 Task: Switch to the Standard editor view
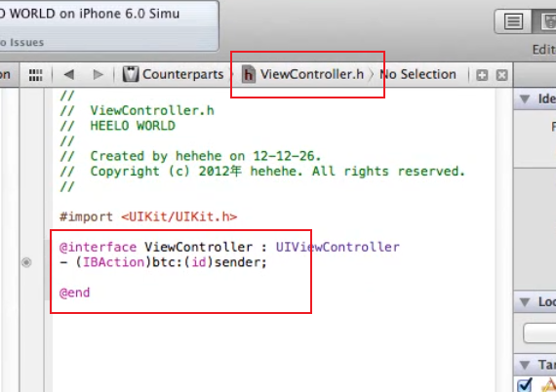click(513, 21)
